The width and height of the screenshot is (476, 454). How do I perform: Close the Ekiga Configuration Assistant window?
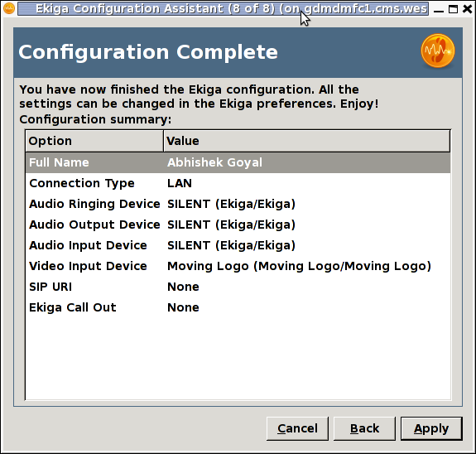tap(468, 9)
